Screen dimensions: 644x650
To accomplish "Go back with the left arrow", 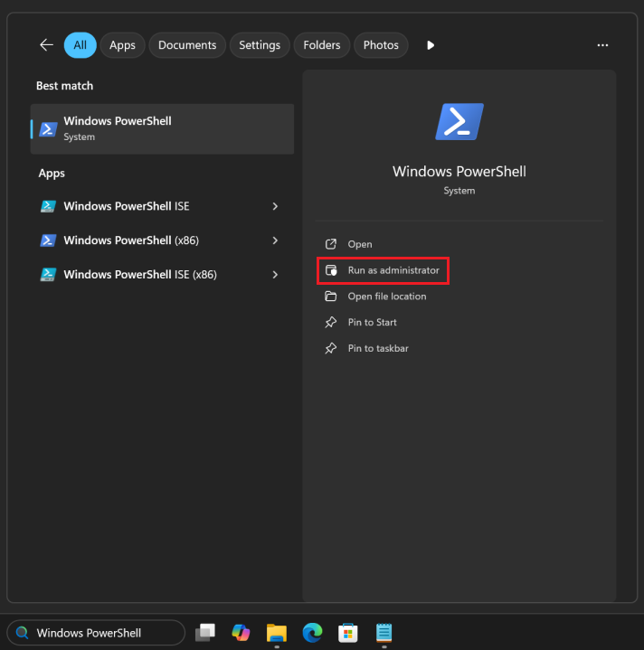I will [46, 45].
